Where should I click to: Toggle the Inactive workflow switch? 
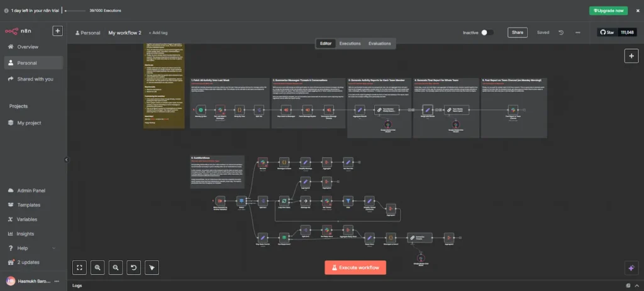(487, 32)
